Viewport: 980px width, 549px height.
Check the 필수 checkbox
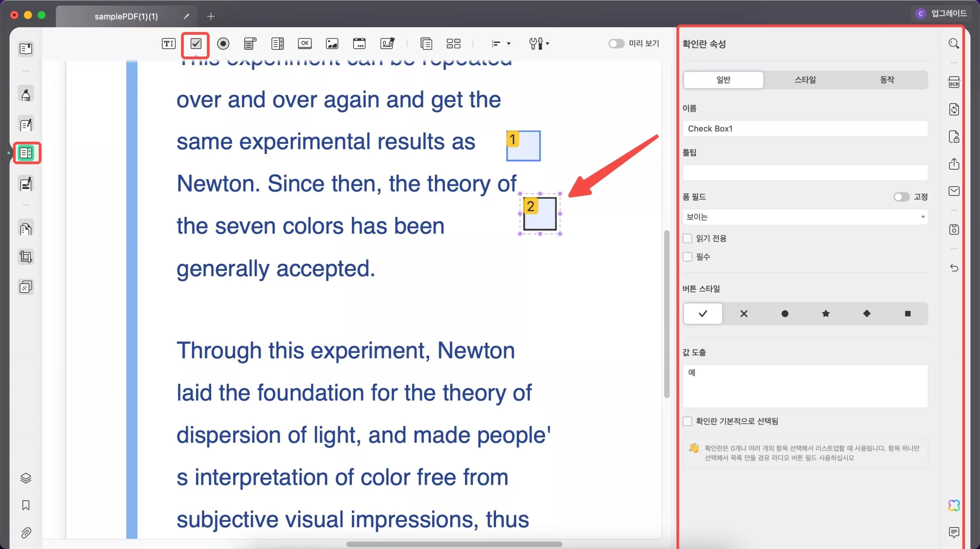[688, 257]
